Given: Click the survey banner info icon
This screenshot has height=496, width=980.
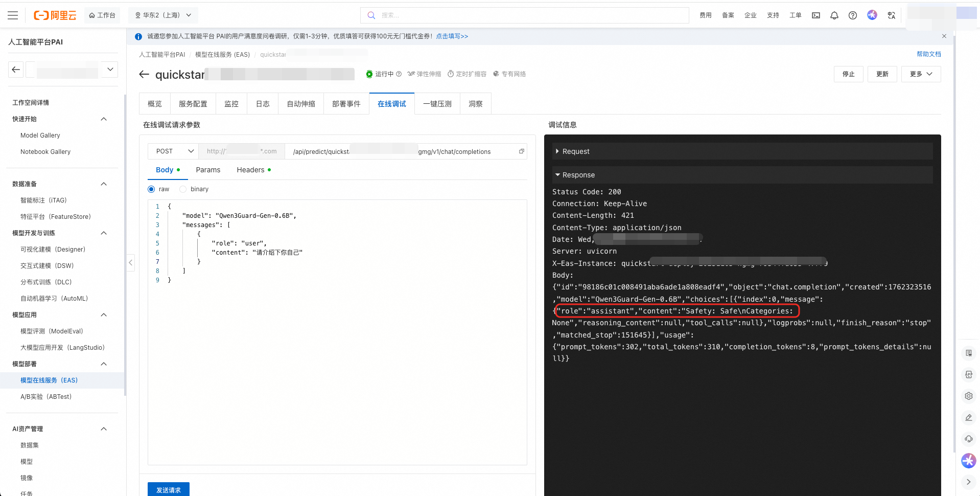Looking at the screenshot, I should click(x=138, y=36).
